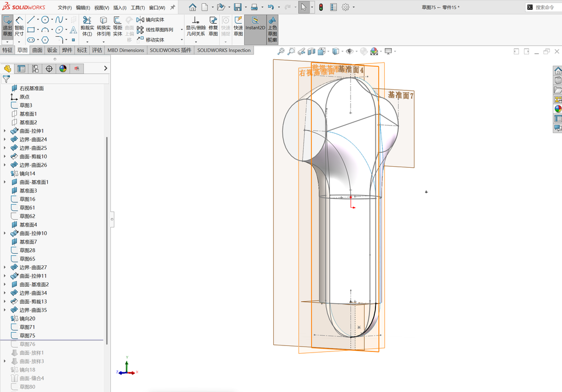Viewport: 562px width, 392px height.
Task: Expand the 边界-曲面27 tree item
Action: click(4, 268)
